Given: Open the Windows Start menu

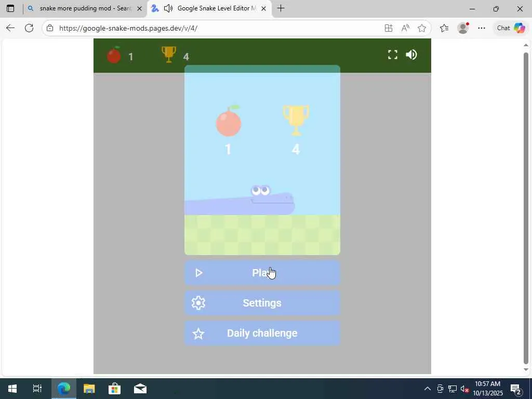Looking at the screenshot, I should point(12,389).
